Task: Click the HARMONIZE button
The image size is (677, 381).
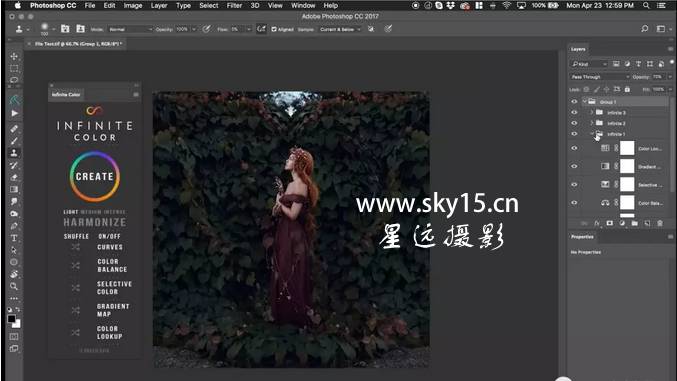Action: pyautogui.click(x=95, y=222)
